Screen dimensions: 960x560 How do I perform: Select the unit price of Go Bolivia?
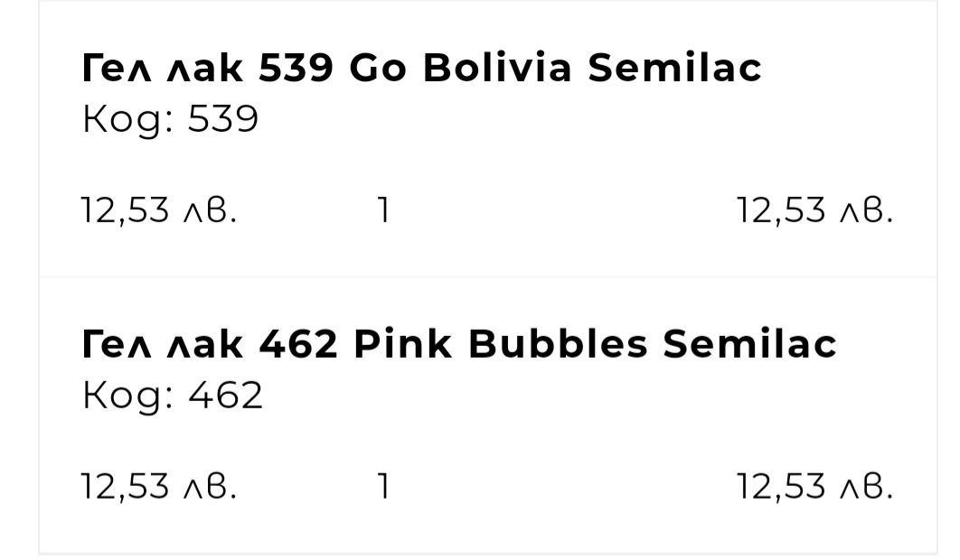159,211
